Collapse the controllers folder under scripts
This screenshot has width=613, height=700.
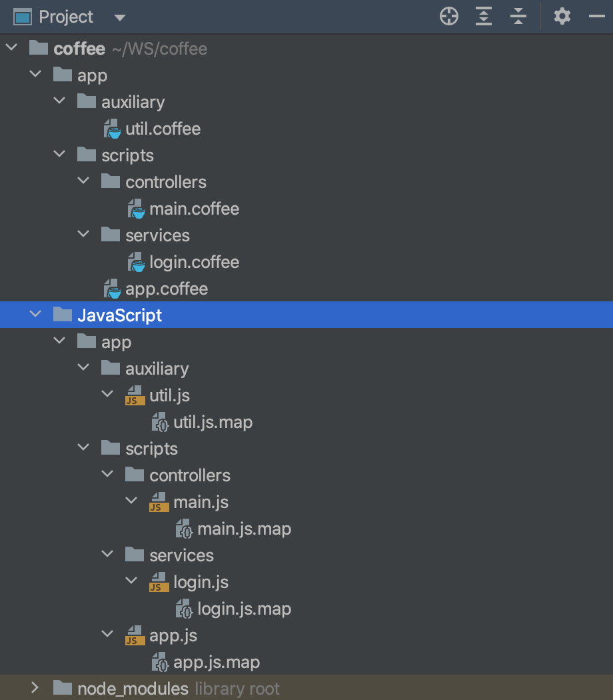[83, 181]
